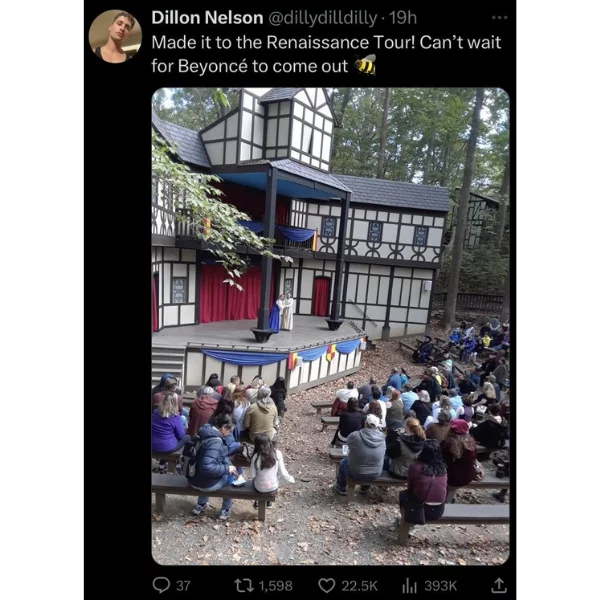Click the 393K views count
Image resolution: width=600 pixels, height=600 pixels.
click(x=441, y=586)
